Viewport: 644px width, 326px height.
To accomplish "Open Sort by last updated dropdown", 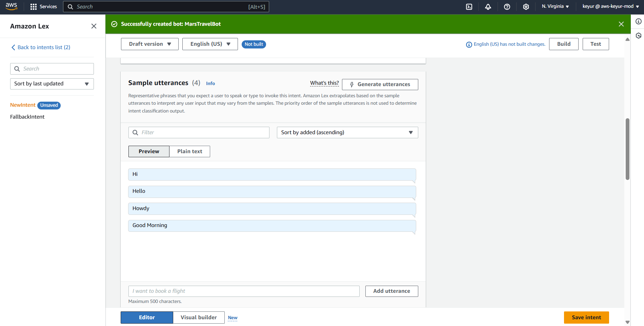I will tap(52, 84).
